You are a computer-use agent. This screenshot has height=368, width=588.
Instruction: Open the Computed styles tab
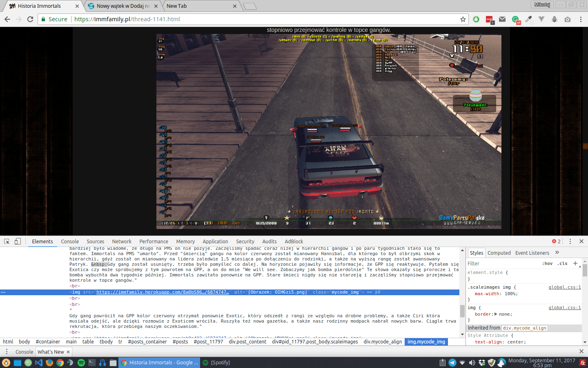coord(499,253)
